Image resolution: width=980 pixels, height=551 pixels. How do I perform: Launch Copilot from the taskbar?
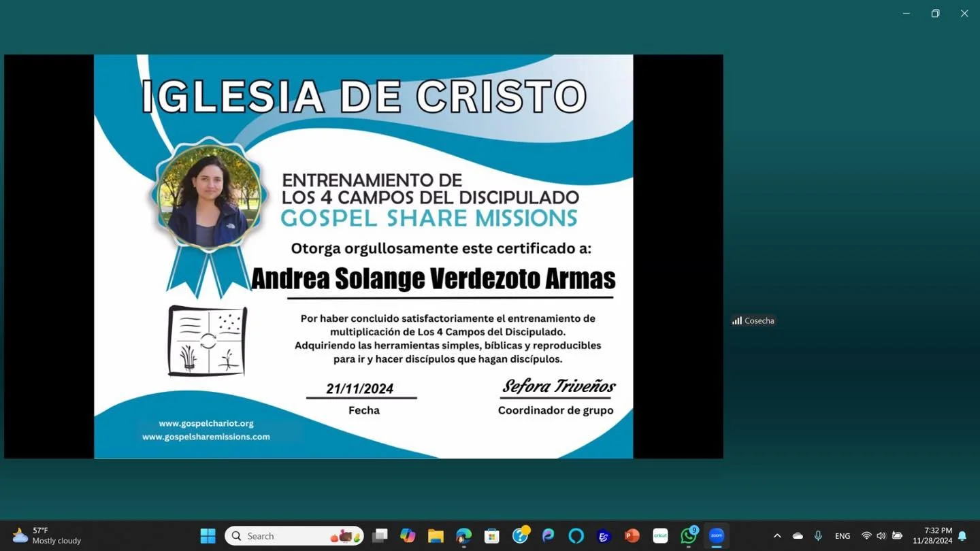pyautogui.click(x=408, y=536)
